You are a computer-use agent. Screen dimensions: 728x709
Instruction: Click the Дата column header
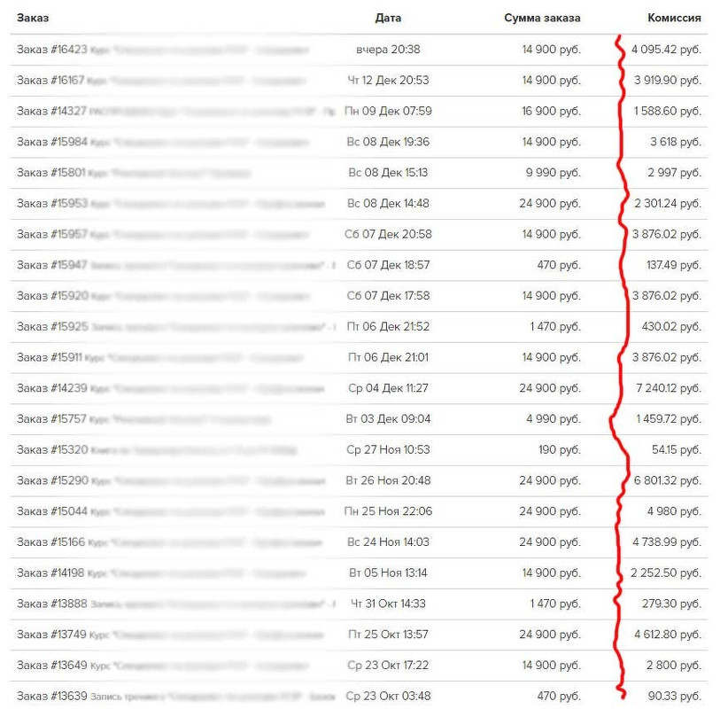tap(388, 18)
